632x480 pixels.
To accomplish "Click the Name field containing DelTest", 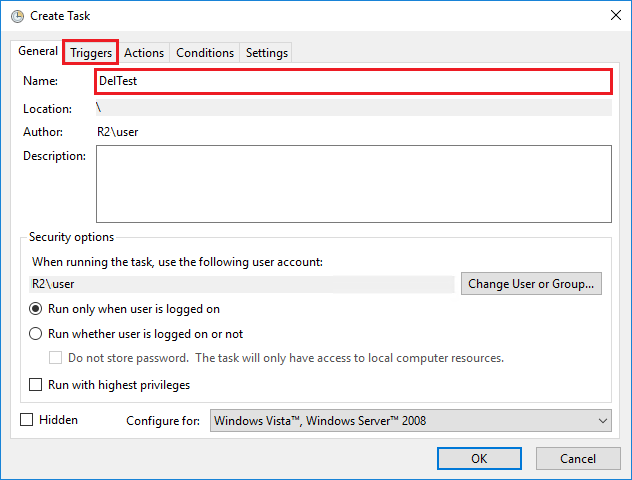I will click(353, 81).
